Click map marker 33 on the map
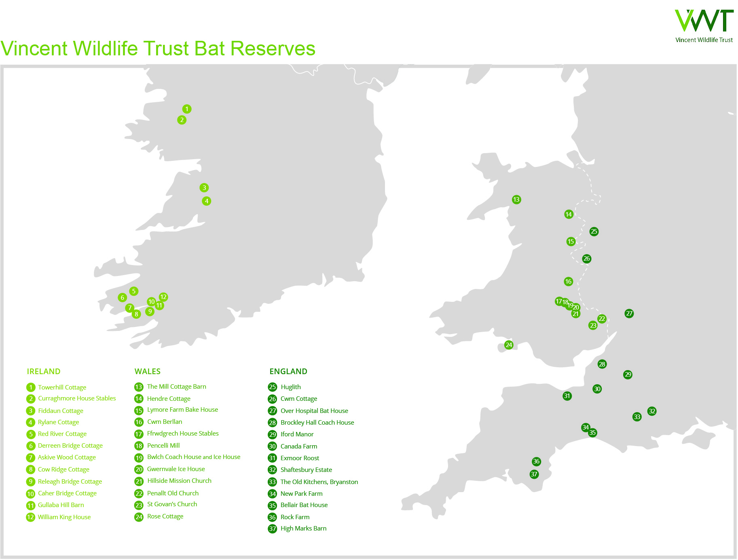The image size is (738, 560). point(637,417)
